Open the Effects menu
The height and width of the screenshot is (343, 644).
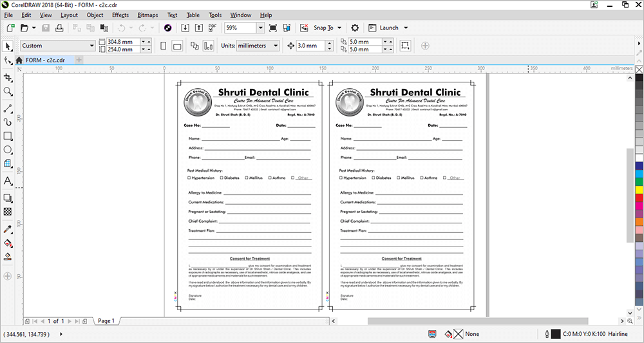click(x=120, y=15)
